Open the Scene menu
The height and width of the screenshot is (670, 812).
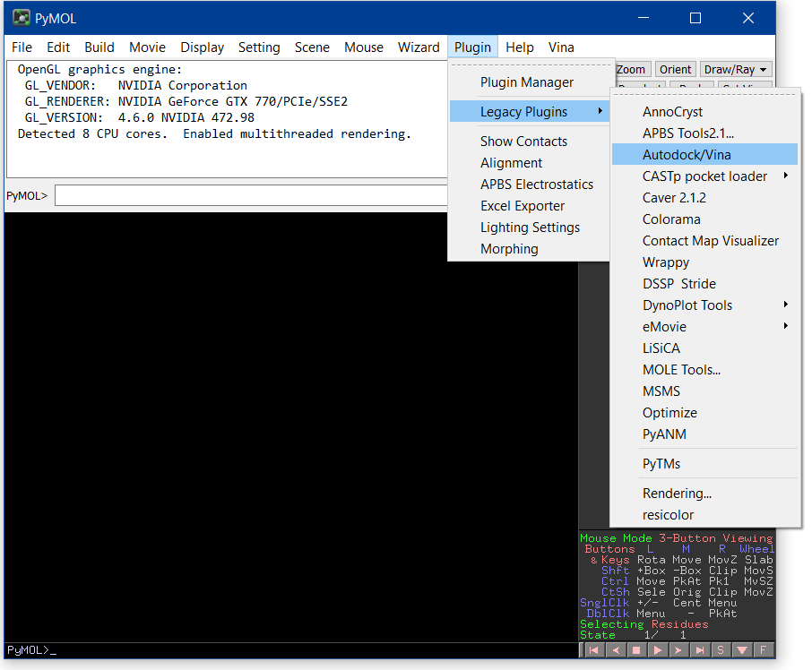click(x=312, y=47)
